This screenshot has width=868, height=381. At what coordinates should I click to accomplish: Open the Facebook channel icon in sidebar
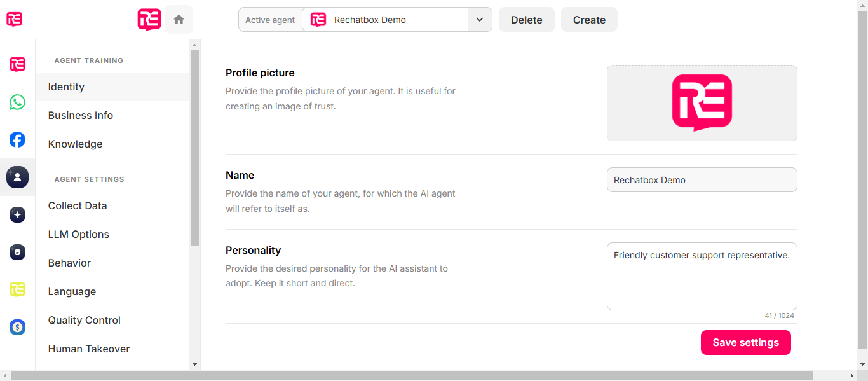[x=17, y=139]
